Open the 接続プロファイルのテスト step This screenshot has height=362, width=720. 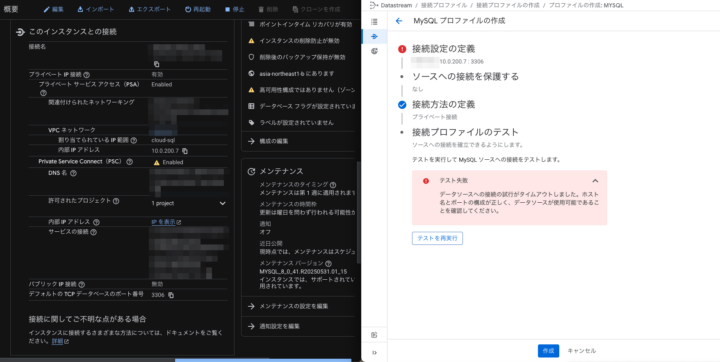465,132
